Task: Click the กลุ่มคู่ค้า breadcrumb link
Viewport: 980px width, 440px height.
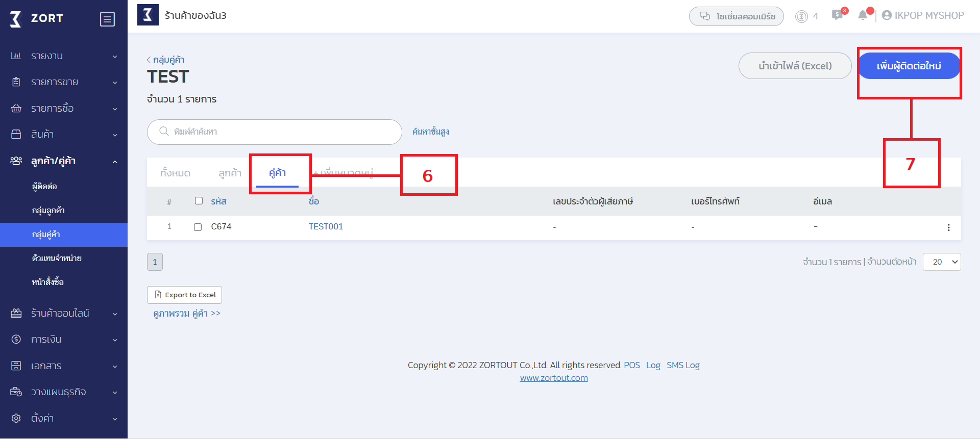Action: [x=168, y=60]
